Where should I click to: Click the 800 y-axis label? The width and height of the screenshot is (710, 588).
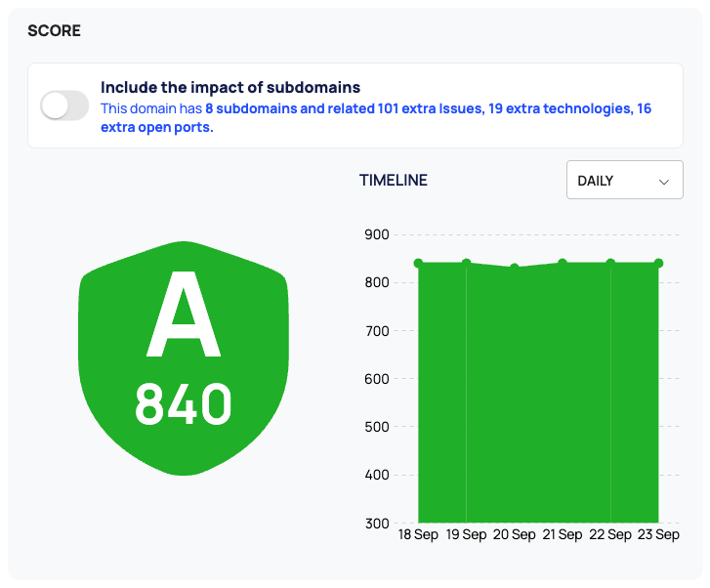[377, 282]
